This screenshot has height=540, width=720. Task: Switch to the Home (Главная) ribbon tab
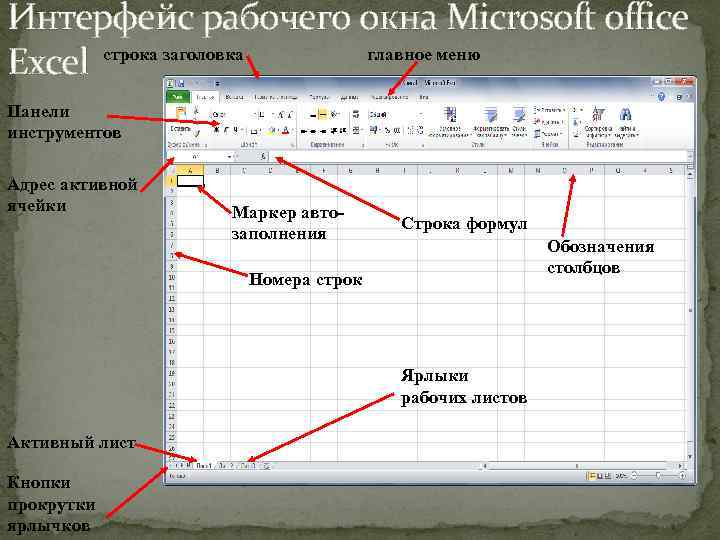click(205, 97)
